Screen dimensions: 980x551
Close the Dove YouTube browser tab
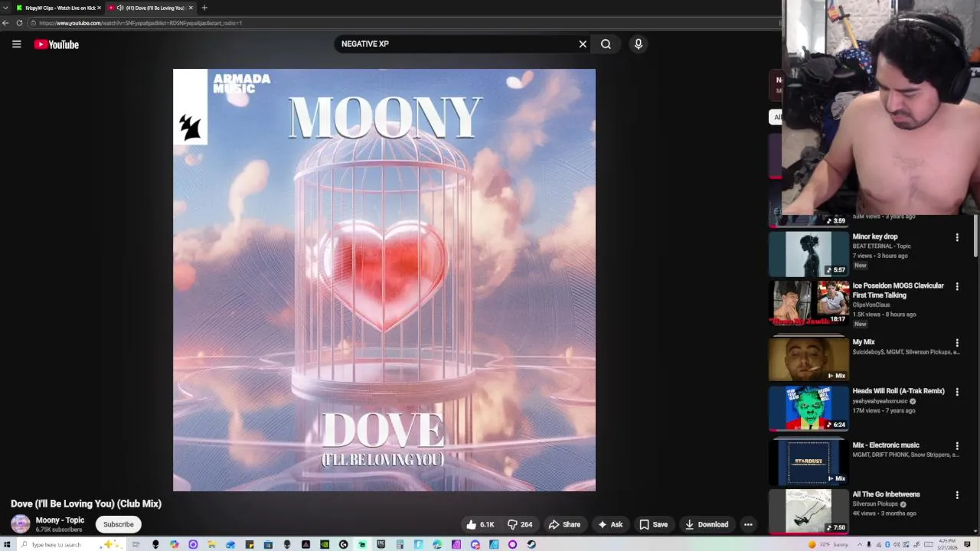(x=191, y=8)
